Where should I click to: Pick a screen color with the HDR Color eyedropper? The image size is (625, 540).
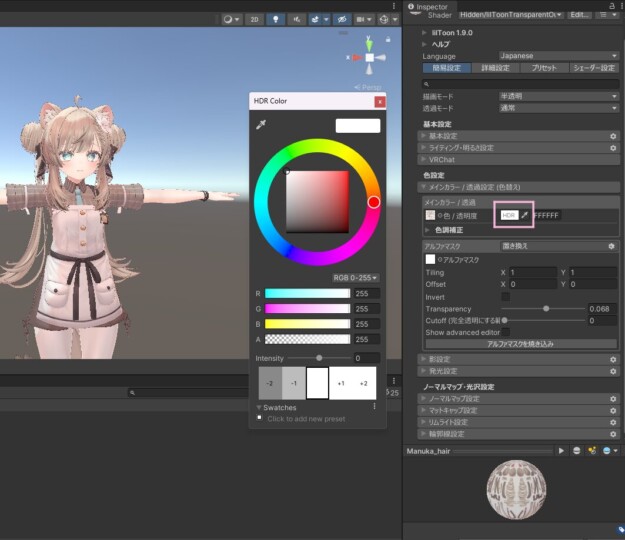point(261,125)
